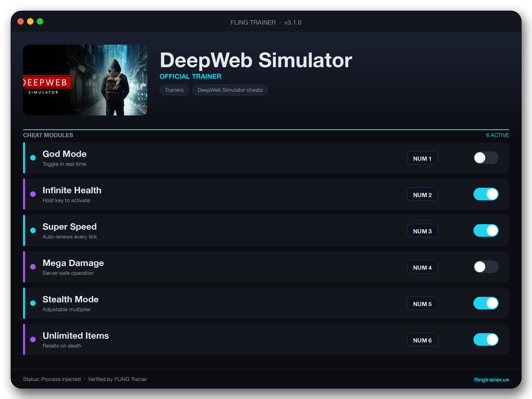Select the Super Speed title text
532x399 pixels.
coord(70,227)
